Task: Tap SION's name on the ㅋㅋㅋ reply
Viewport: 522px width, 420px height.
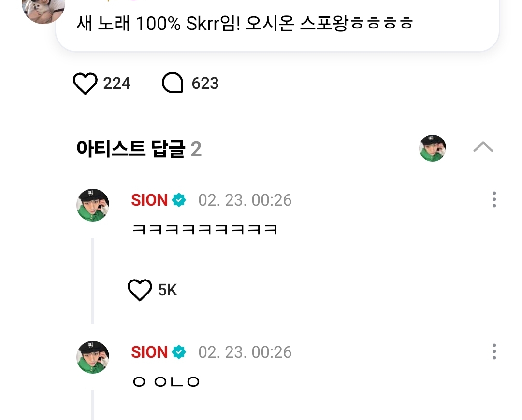Action: pyautogui.click(x=149, y=200)
